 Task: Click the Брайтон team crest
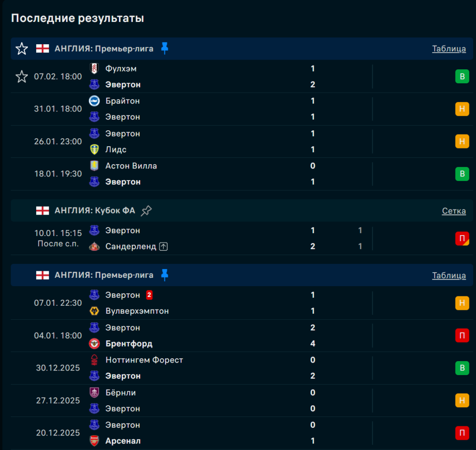click(x=94, y=101)
